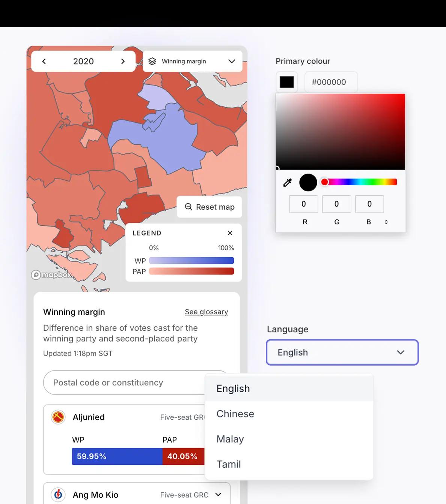
Task: Open the Winning margin layer dropdown
Action: coord(193,61)
